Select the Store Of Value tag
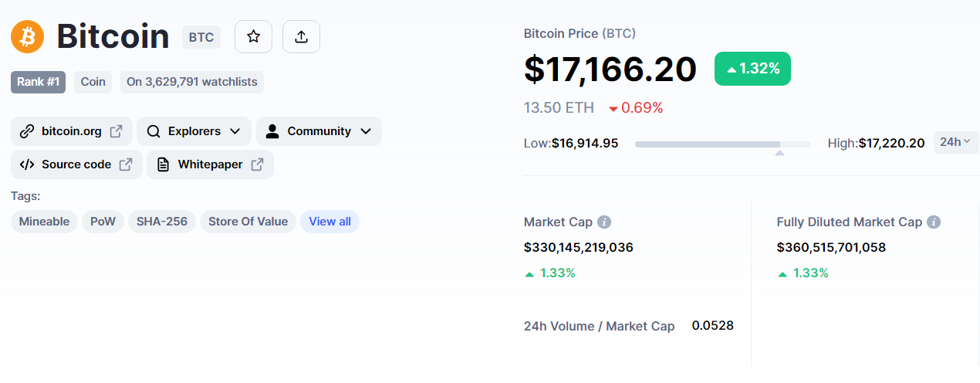The width and height of the screenshot is (980, 383). coord(248,222)
